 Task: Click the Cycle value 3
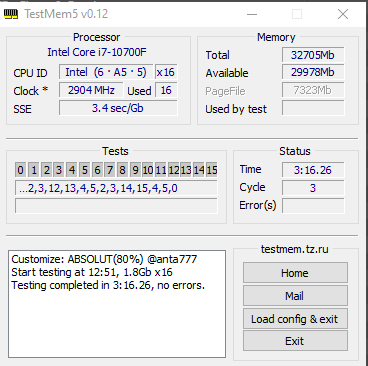pos(313,188)
